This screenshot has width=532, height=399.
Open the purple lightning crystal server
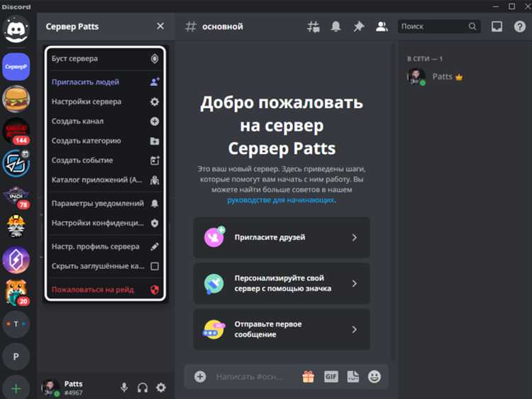(16, 260)
